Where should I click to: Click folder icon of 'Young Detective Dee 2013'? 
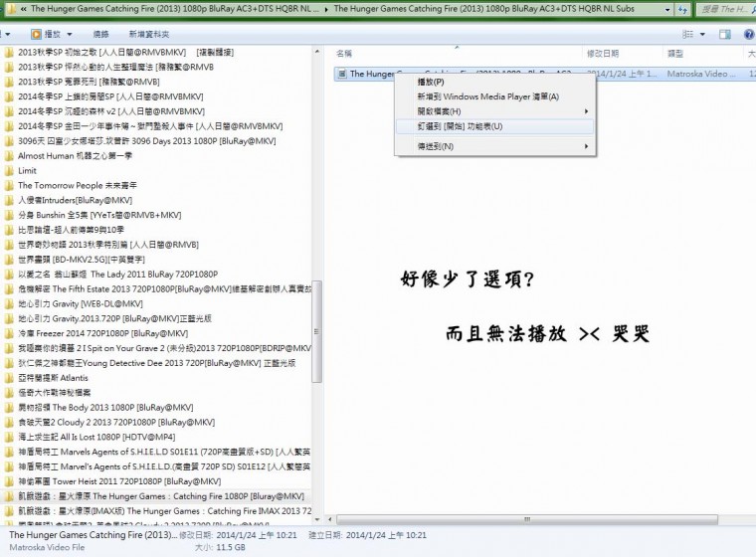click(9, 363)
